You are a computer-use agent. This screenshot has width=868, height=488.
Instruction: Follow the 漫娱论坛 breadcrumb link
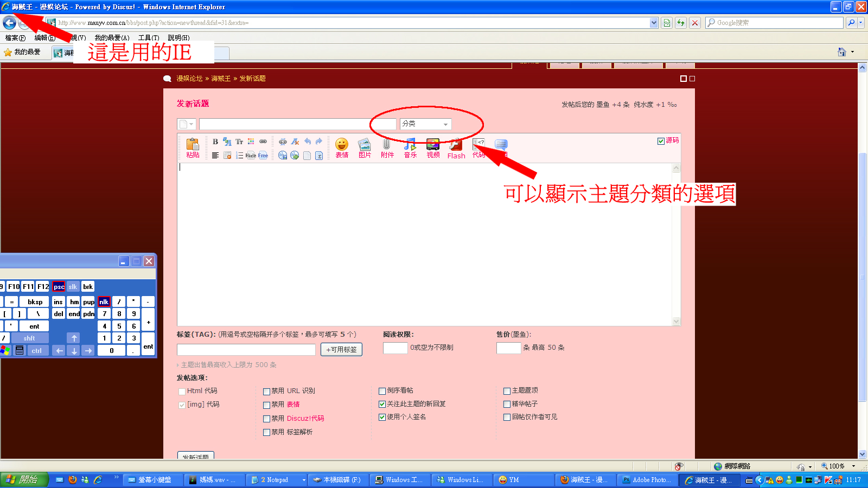pyautogui.click(x=189, y=79)
